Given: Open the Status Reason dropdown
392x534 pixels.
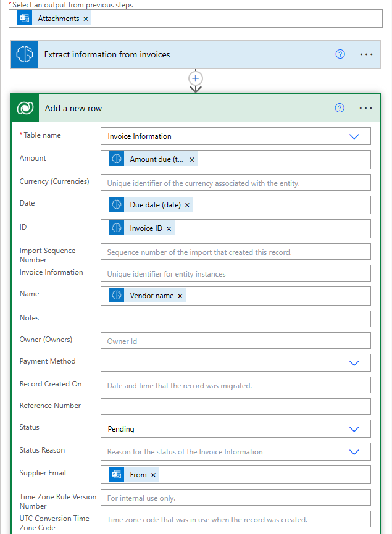Looking at the screenshot, I should pos(354,452).
